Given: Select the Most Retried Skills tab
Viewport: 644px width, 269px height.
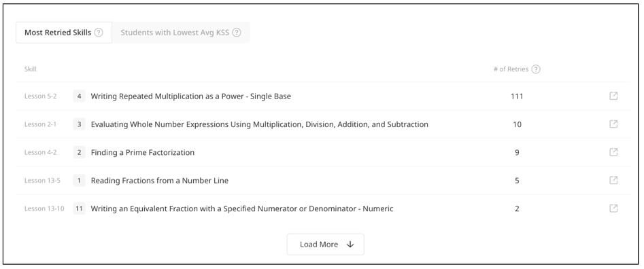Looking at the screenshot, I should 64,33.
